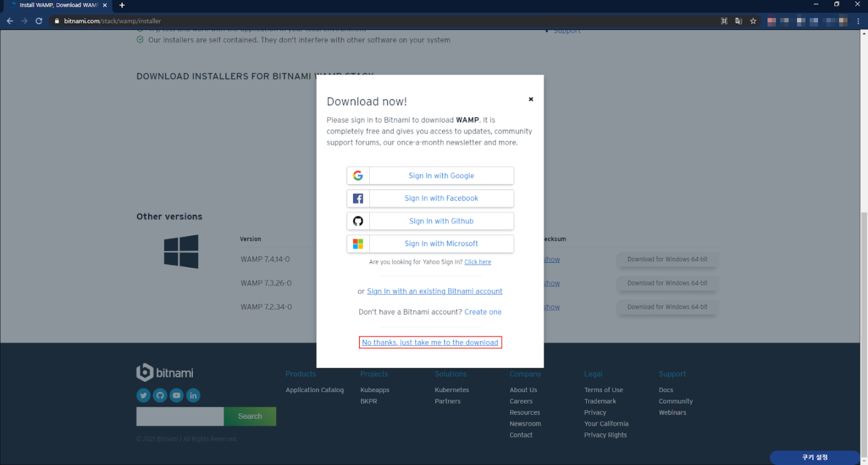868x465 pixels.
Task: Open Webinars footer link
Action: [673, 413]
